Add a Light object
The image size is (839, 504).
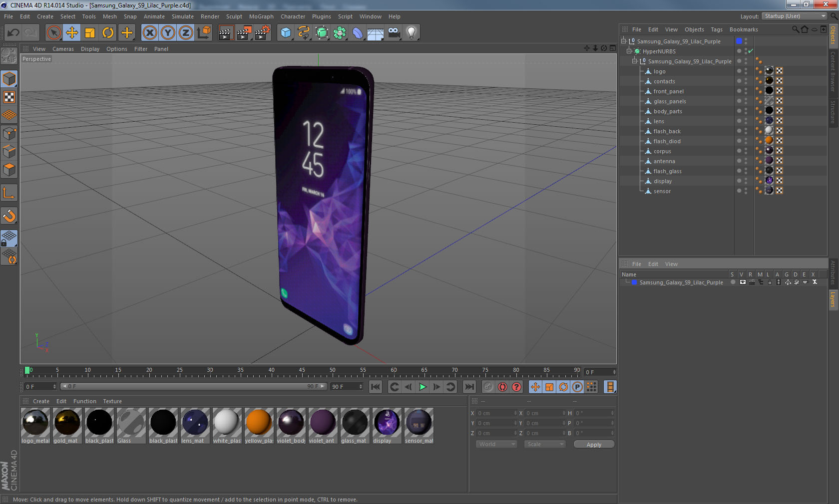tap(412, 33)
